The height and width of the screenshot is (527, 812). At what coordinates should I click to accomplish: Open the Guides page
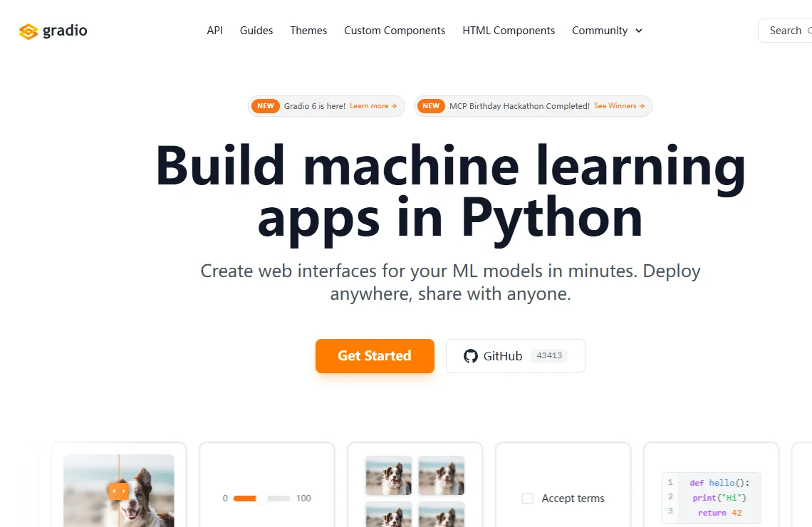[x=256, y=31]
